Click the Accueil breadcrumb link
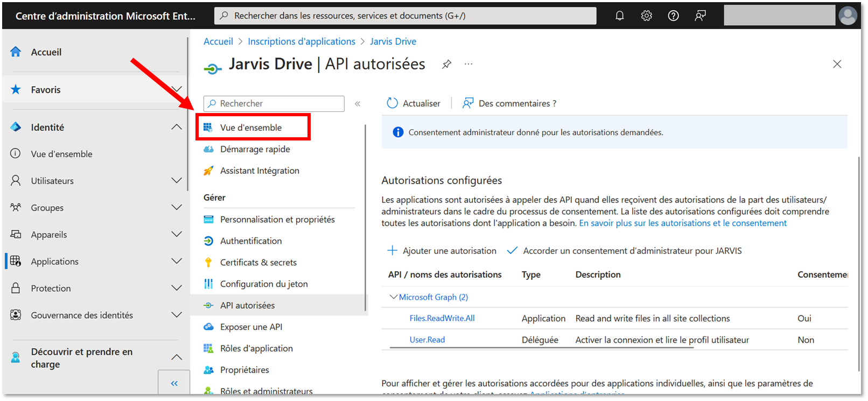 tap(218, 41)
